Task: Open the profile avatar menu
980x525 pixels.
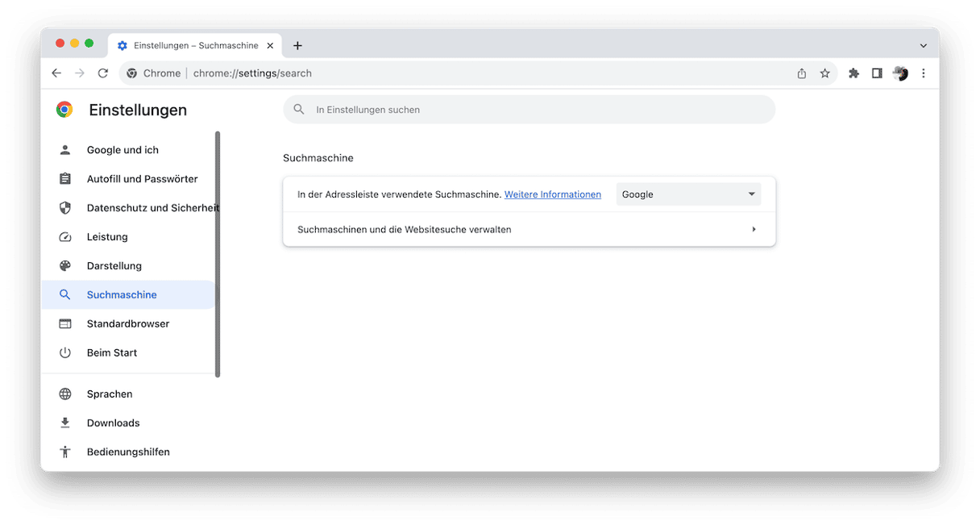Action: point(900,73)
